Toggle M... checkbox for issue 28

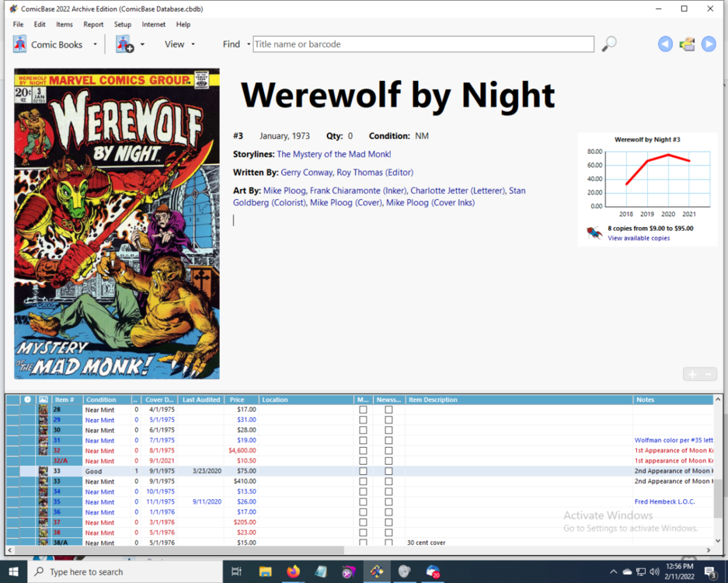tap(363, 410)
